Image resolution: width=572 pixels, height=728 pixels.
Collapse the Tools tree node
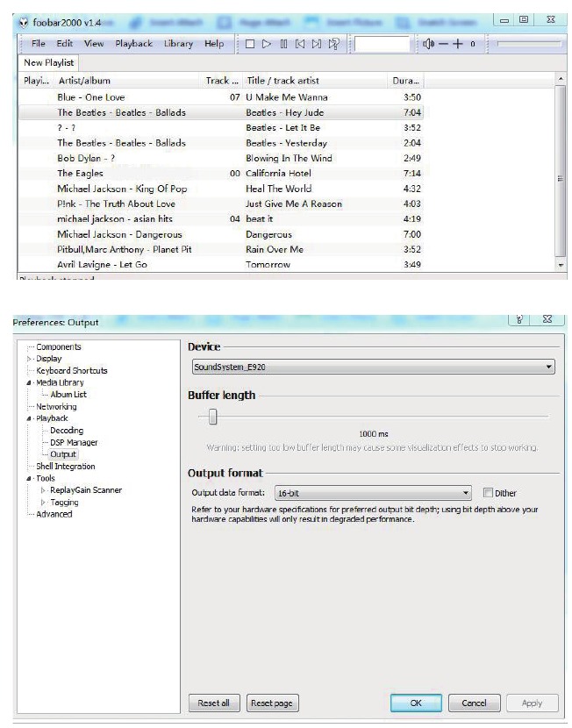coord(29,479)
